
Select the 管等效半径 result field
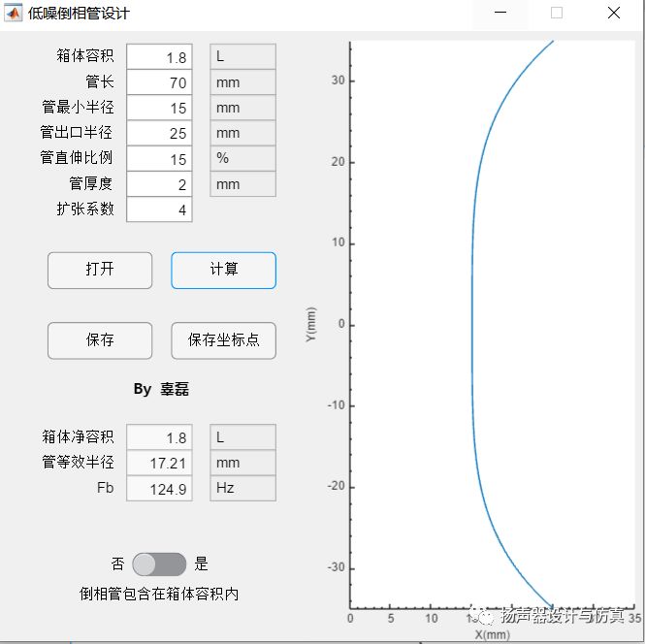[x=159, y=463]
